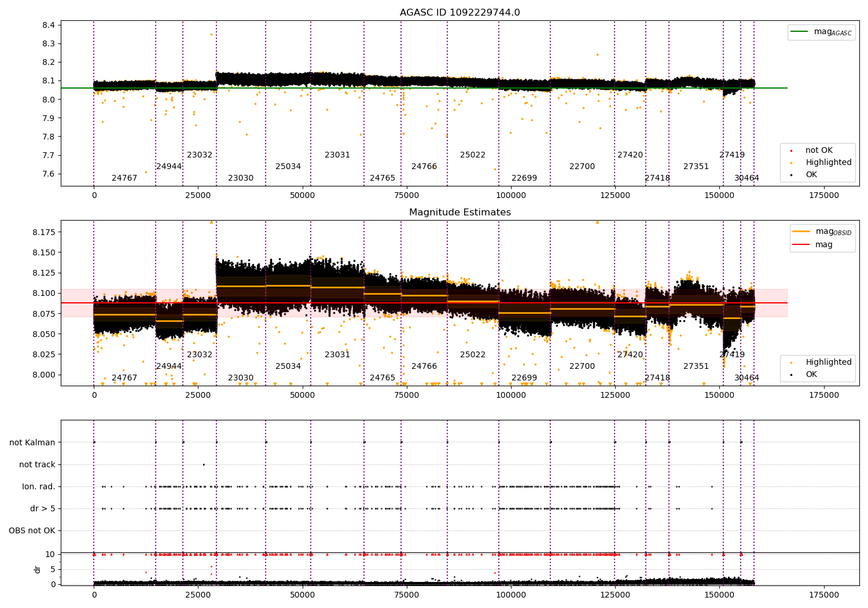Click obsid label 24767 in top plot

(124, 178)
